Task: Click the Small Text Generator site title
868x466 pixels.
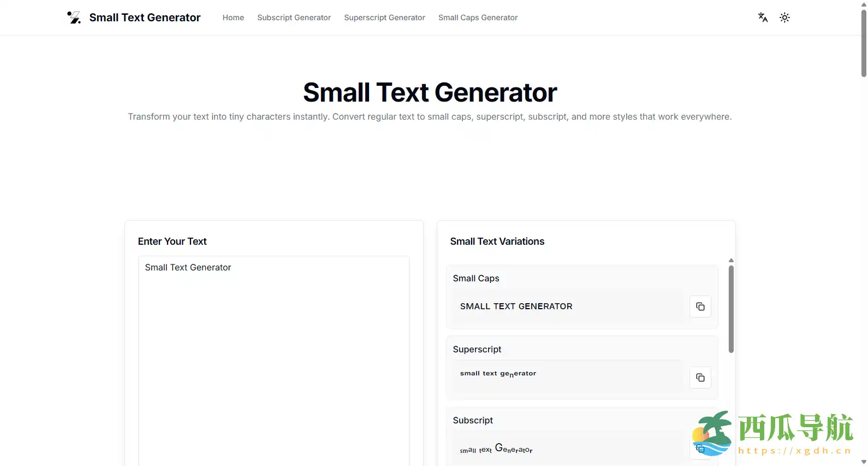Action: [145, 17]
